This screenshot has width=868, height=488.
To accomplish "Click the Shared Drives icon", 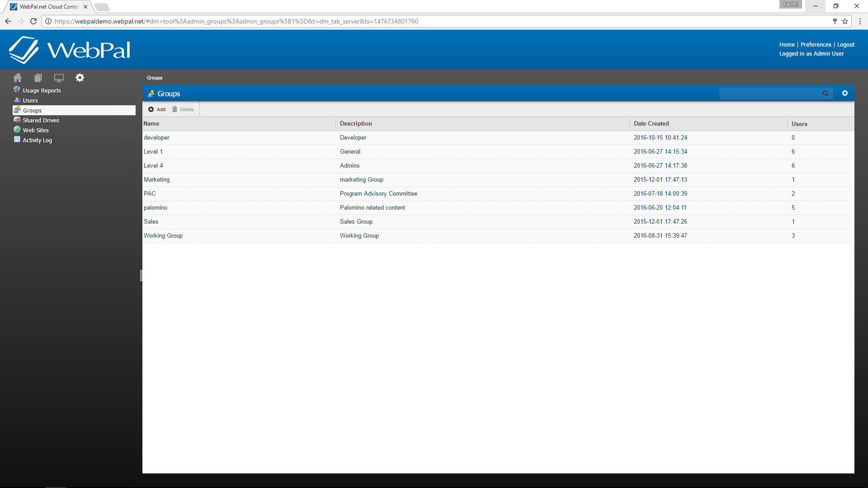I will tap(17, 120).
